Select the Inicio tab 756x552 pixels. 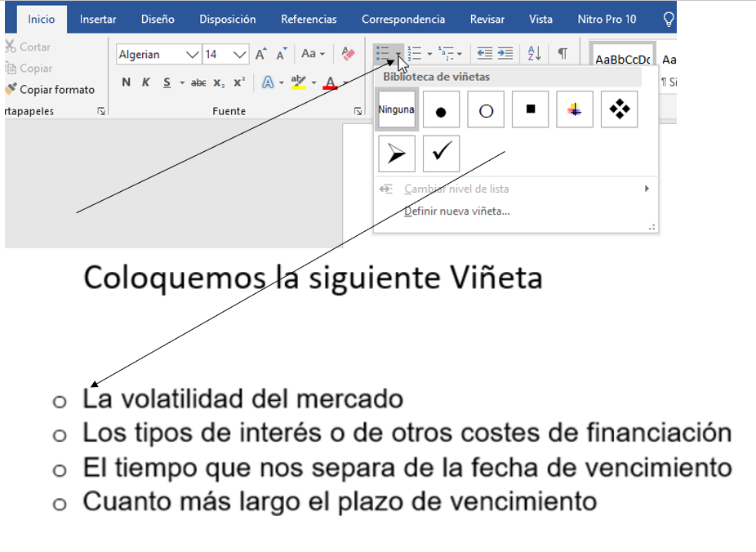[x=41, y=20]
